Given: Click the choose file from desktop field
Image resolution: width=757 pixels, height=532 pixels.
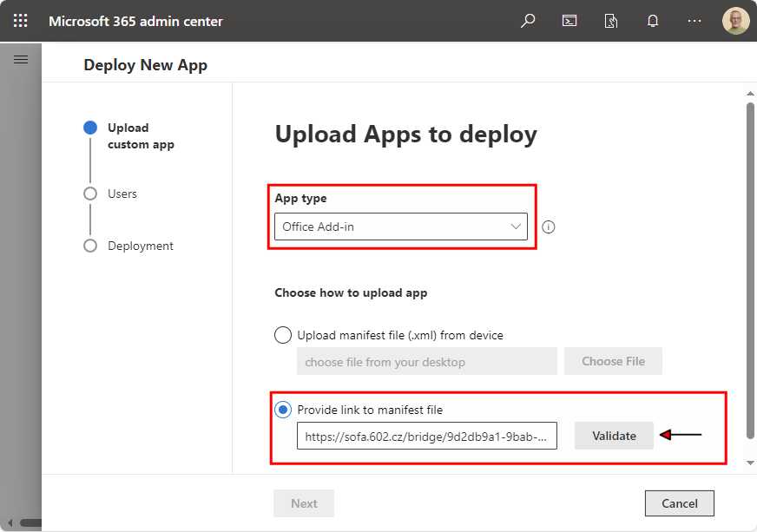Looking at the screenshot, I should [x=427, y=361].
